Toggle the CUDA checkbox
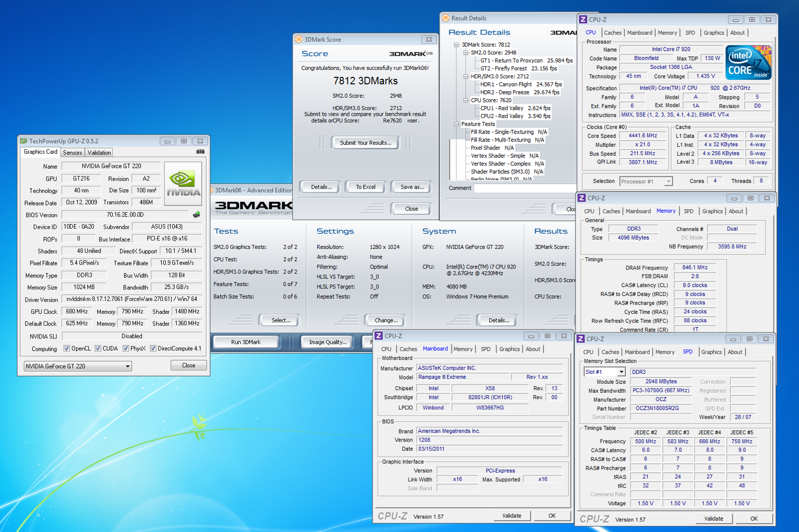The width and height of the screenshot is (799, 532). (x=98, y=348)
